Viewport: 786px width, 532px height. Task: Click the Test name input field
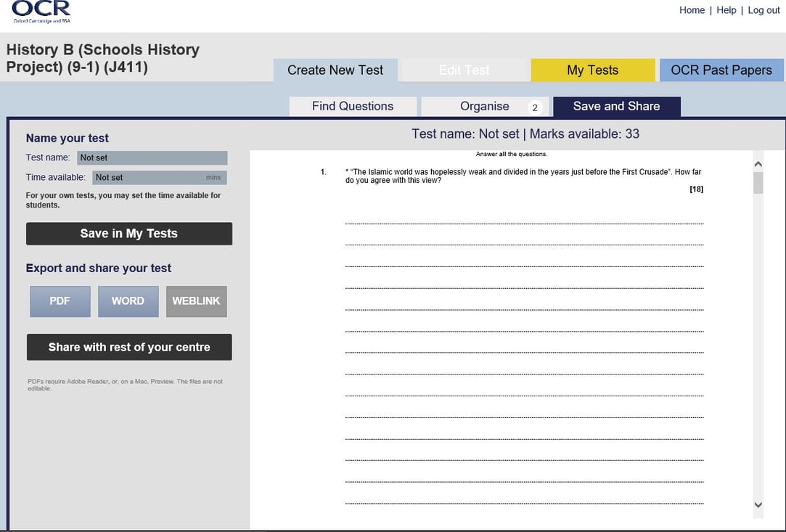pos(152,157)
